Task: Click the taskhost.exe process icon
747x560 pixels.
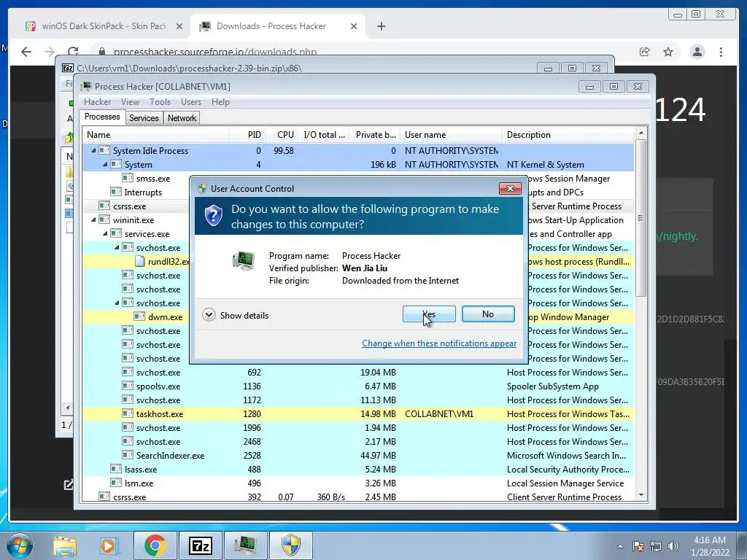Action: tap(127, 414)
